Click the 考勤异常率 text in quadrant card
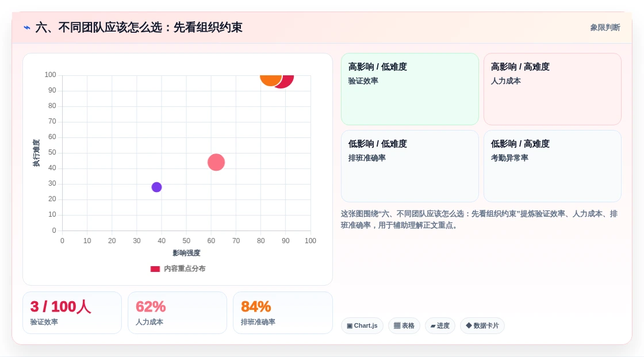 [509, 158]
